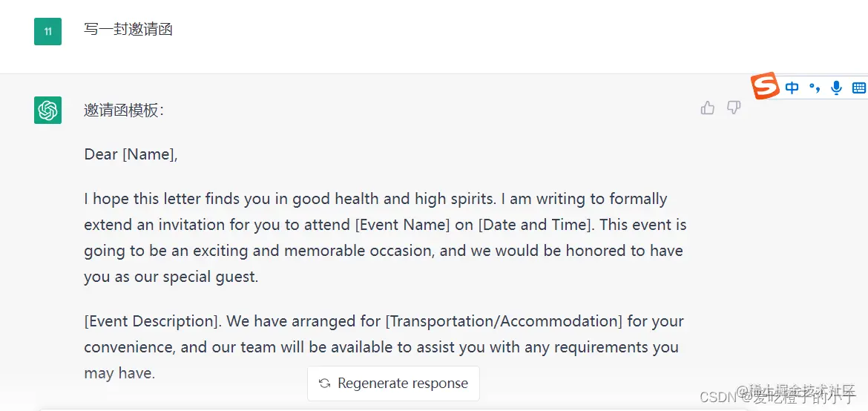Toggle Chinese punctuation mode in IME bar
Viewport: 868px width, 411px height.
coord(815,88)
